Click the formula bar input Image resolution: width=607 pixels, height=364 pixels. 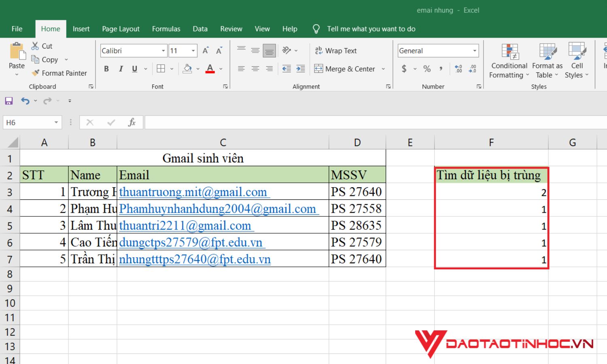(x=376, y=123)
